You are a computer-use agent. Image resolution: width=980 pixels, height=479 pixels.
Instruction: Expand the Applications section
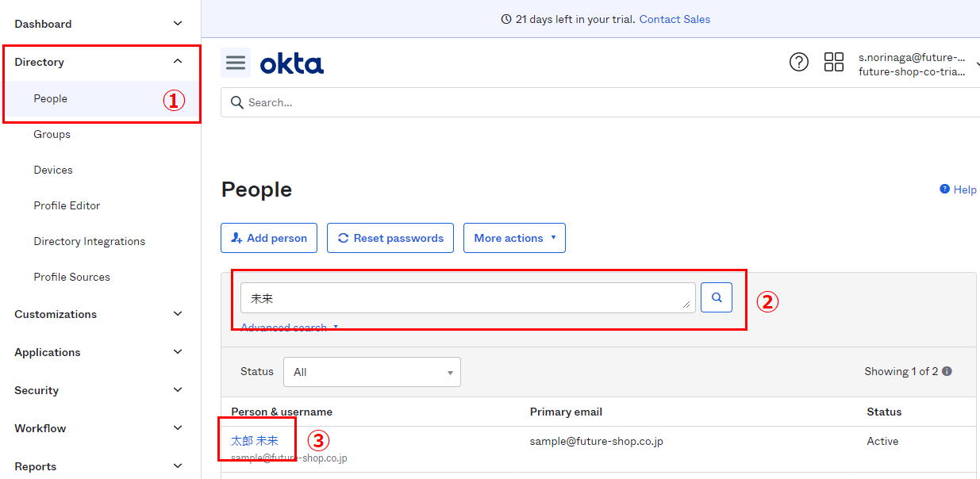pos(99,352)
